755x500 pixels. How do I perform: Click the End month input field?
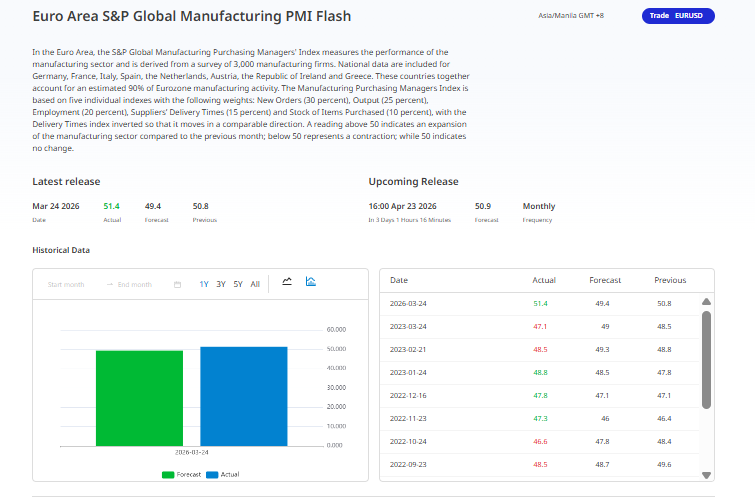[x=133, y=285]
